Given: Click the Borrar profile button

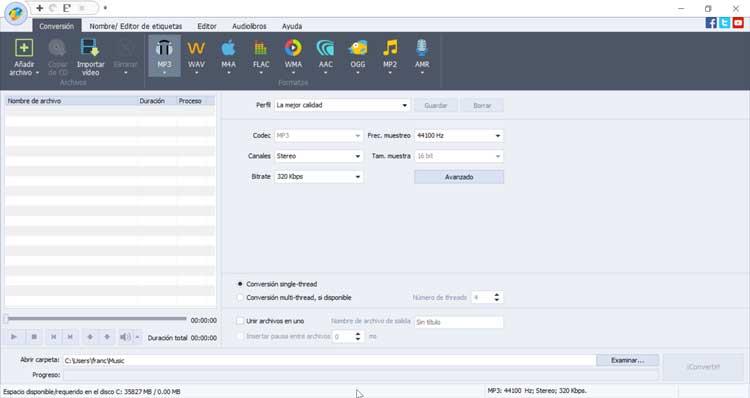Looking at the screenshot, I should click(x=482, y=105).
